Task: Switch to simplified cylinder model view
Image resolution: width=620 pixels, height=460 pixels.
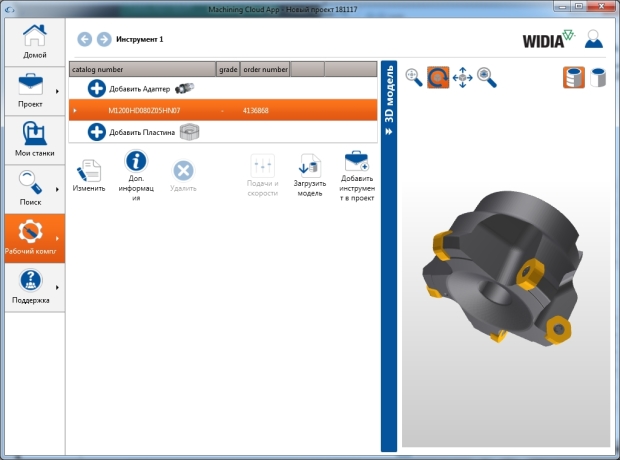Action: (x=598, y=78)
